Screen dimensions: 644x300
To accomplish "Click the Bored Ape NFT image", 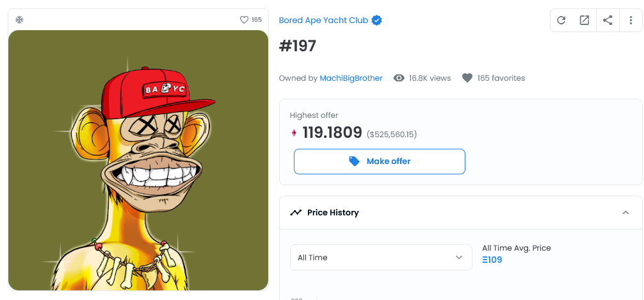I will pos(138,160).
